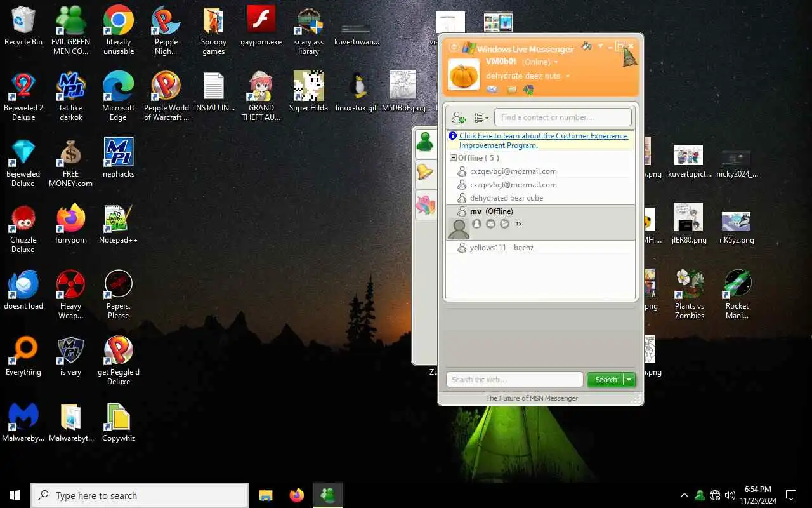Select the Papers, Please desktop icon

(x=119, y=295)
